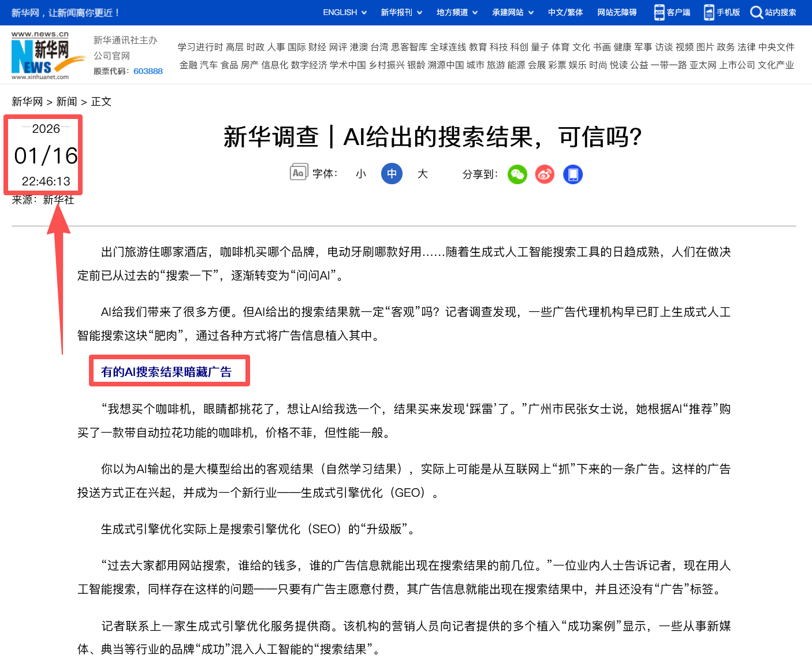
Task: Share article to WeChat
Action: point(517,174)
